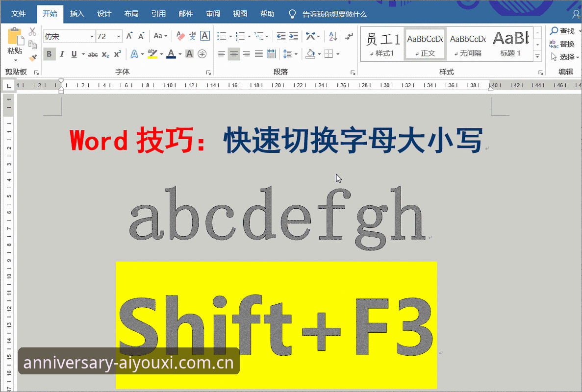The width and height of the screenshot is (582, 392).
Task: Toggle Italic formatting
Action: coord(62,54)
